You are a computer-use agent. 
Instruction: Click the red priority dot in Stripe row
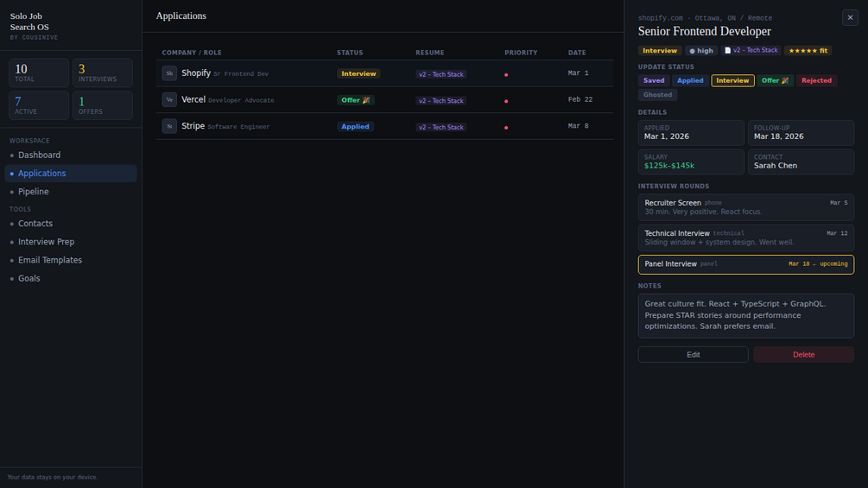(x=506, y=128)
